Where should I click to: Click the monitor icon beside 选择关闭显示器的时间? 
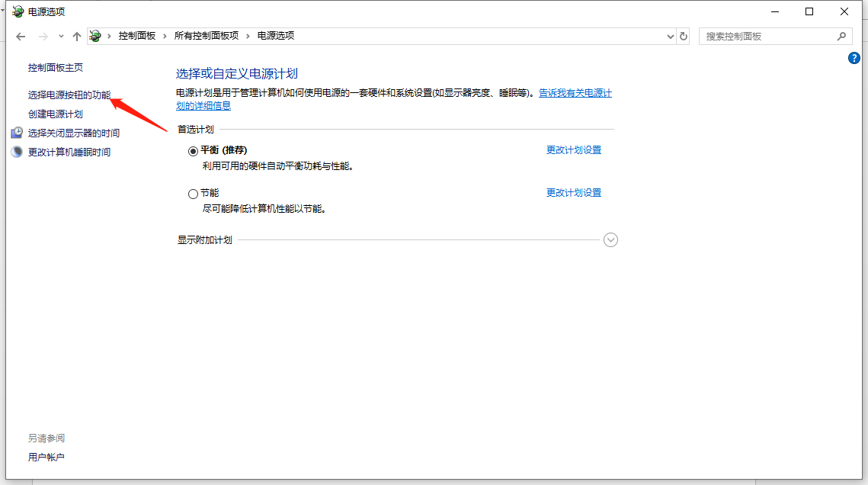point(17,133)
